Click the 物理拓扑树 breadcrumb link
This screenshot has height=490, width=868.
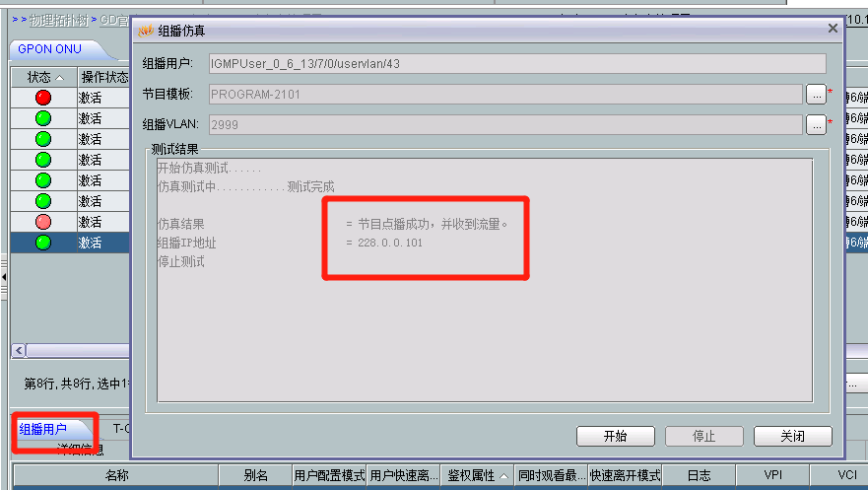click(59, 21)
